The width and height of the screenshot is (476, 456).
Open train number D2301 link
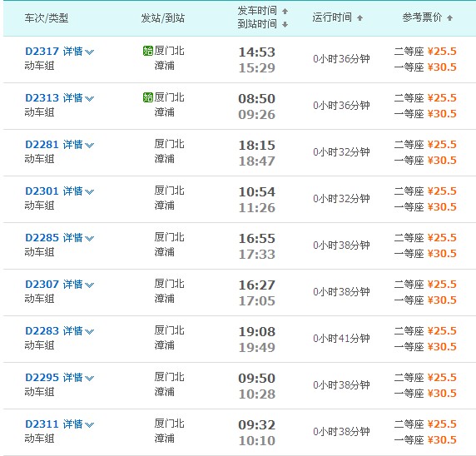pos(42,191)
